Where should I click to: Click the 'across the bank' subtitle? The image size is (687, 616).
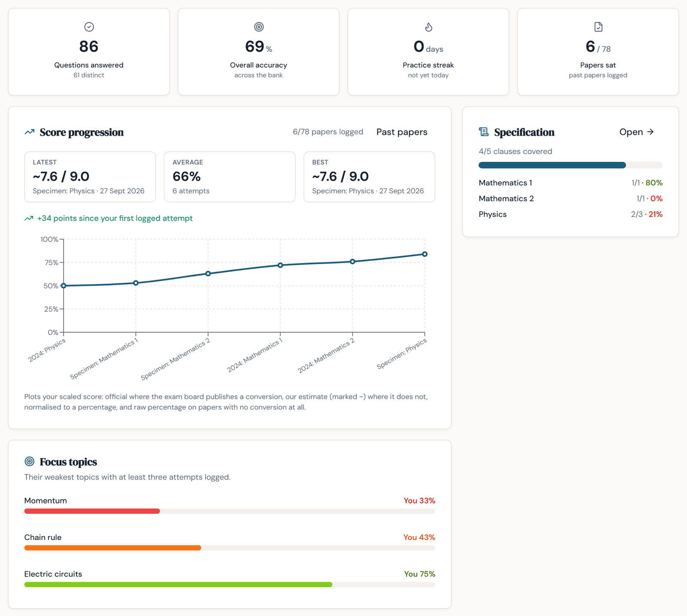click(258, 75)
